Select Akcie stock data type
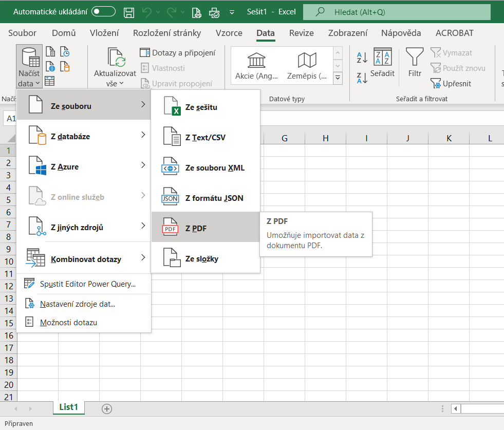 [256, 66]
